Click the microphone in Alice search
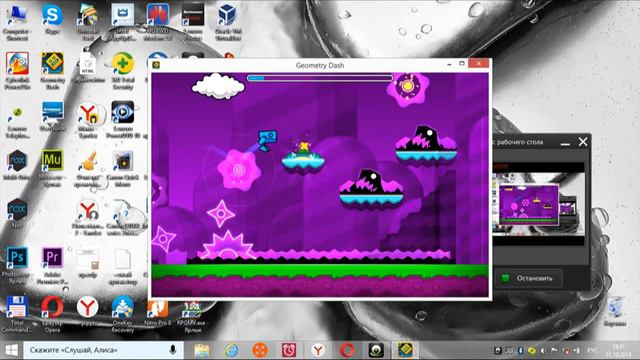The width and height of the screenshot is (640, 360). click(x=173, y=350)
